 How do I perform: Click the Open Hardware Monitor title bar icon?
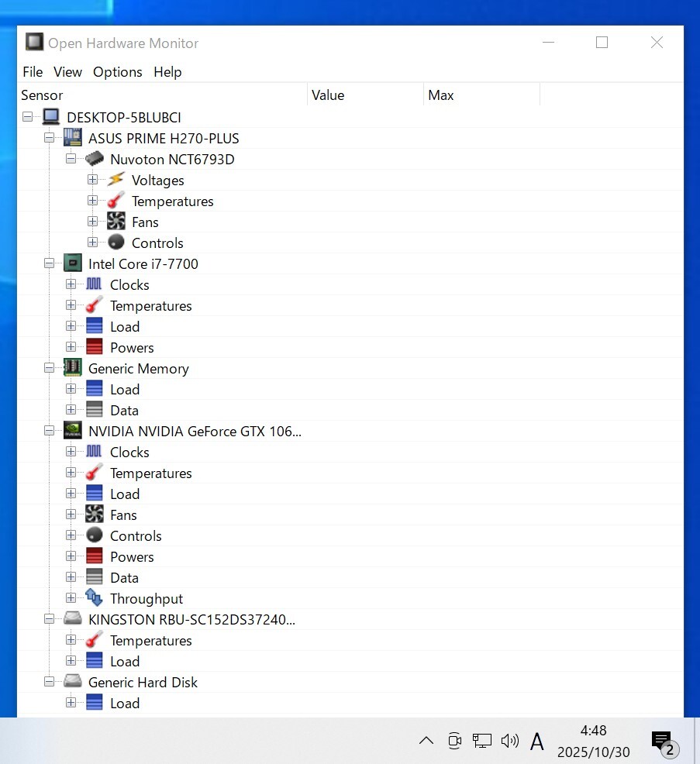click(34, 42)
